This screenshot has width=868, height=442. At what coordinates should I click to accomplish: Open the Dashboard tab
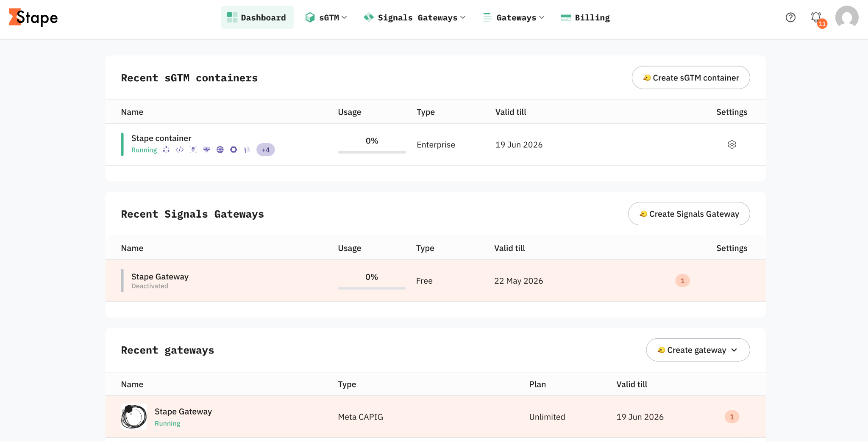click(x=257, y=17)
